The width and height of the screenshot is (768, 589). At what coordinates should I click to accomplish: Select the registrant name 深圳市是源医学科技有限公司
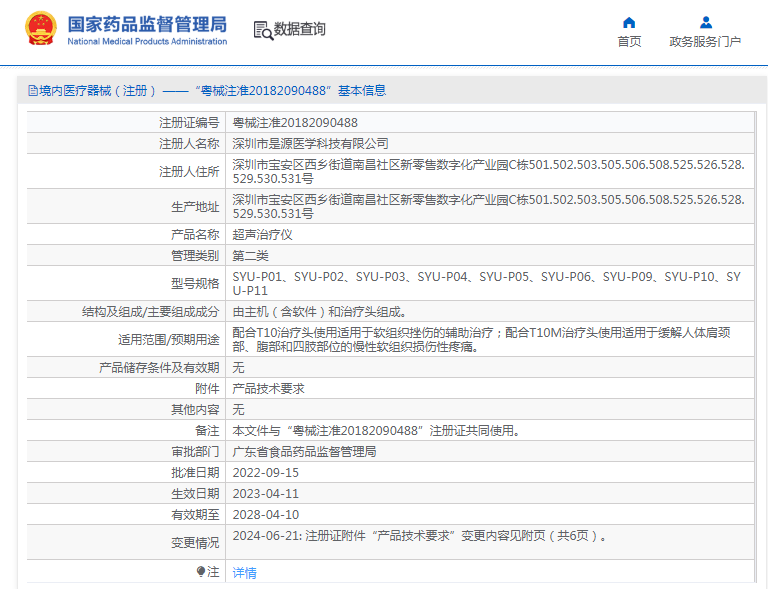310,143
